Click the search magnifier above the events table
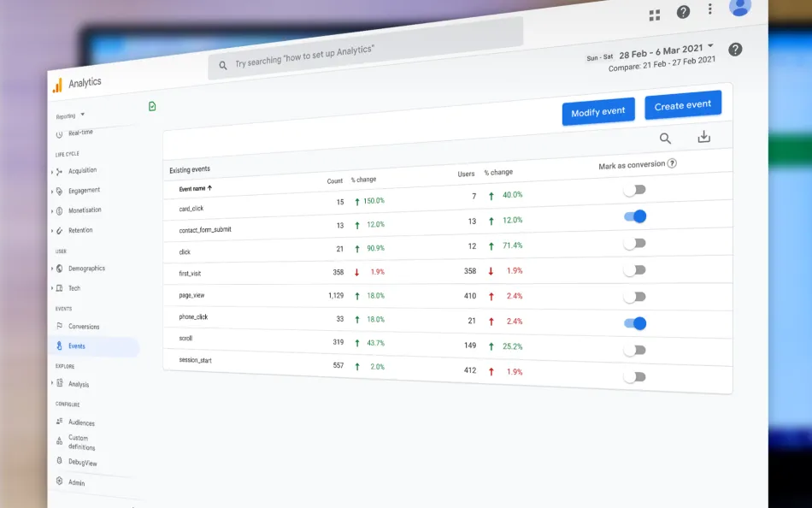Viewport: 812px width, 508px height. pyautogui.click(x=665, y=139)
